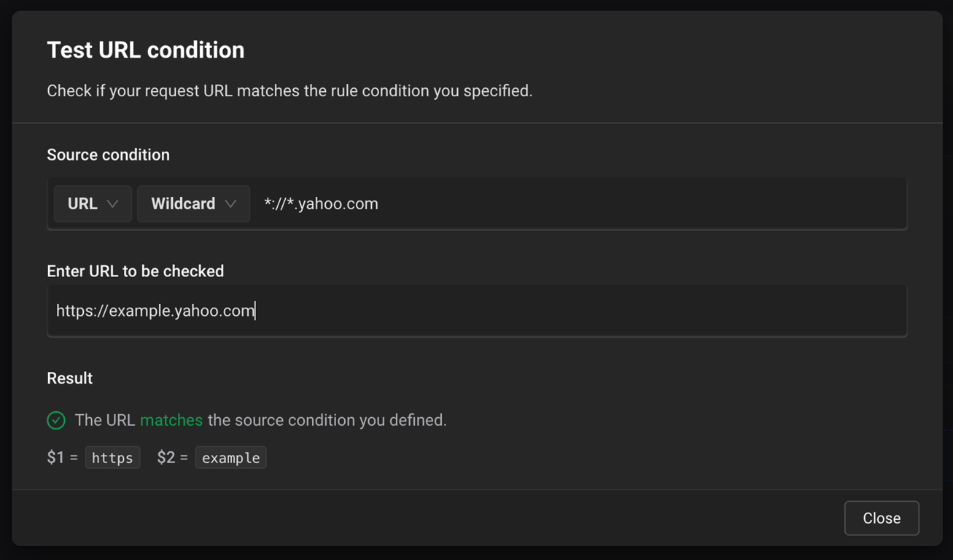Click the chevron arrow beside Wildcard
The width and height of the screenshot is (953, 560).
click(x=230, y=204)
